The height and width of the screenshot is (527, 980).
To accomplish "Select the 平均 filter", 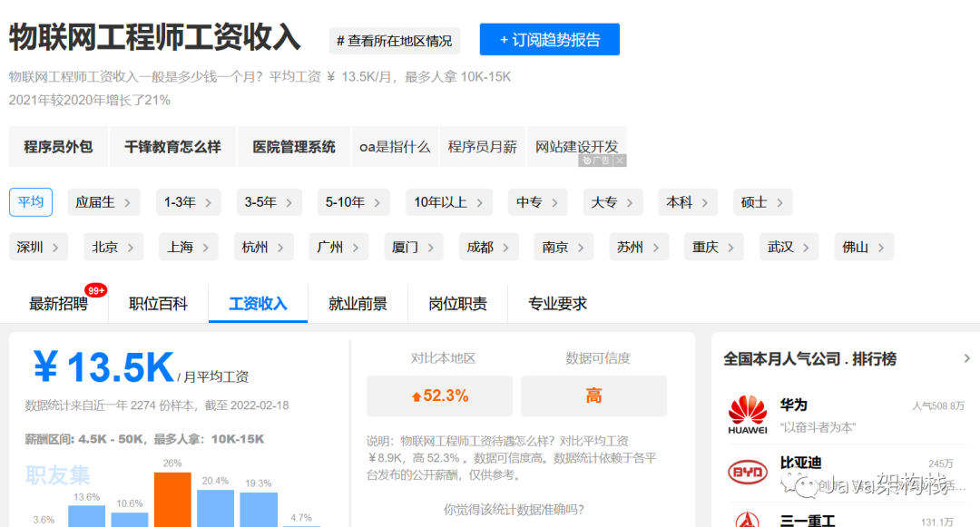I will (x=31, y=201).
